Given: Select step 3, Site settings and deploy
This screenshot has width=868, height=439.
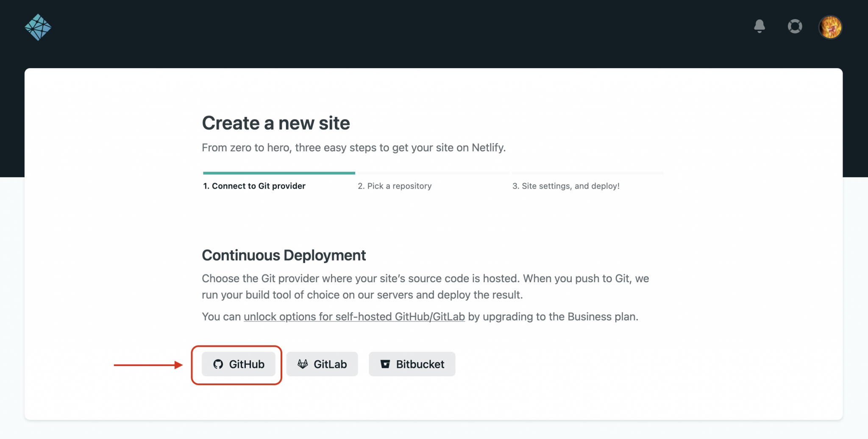Looking at the screenshot, I should tap(566, 186).
